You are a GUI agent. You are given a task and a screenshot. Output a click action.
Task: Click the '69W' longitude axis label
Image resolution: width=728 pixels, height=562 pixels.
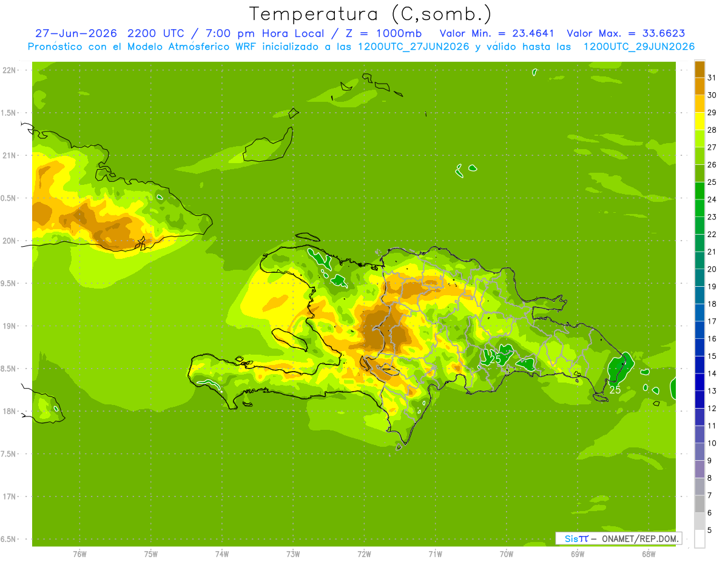(x=578, y=555)
